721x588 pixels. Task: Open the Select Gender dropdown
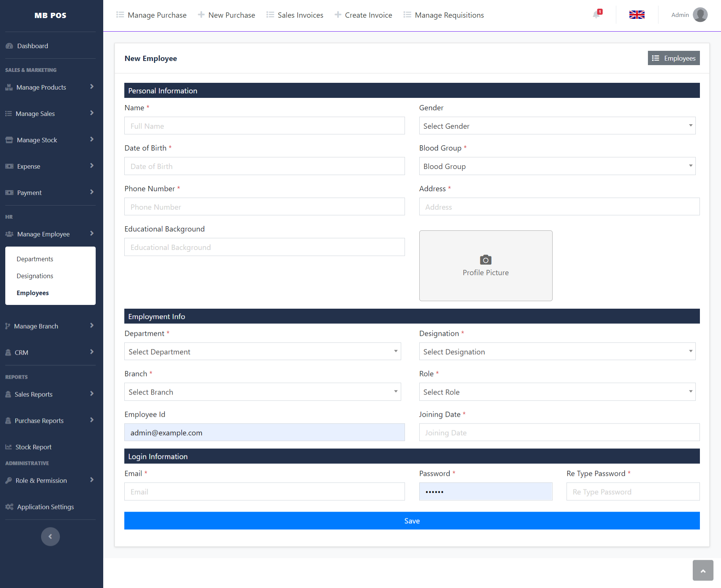click(x=557, y=126)
